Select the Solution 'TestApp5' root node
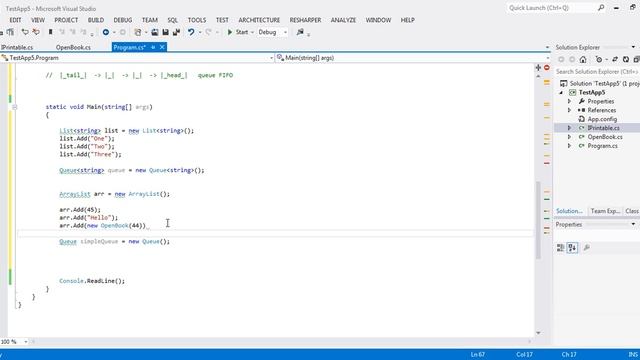 point(604,84)
